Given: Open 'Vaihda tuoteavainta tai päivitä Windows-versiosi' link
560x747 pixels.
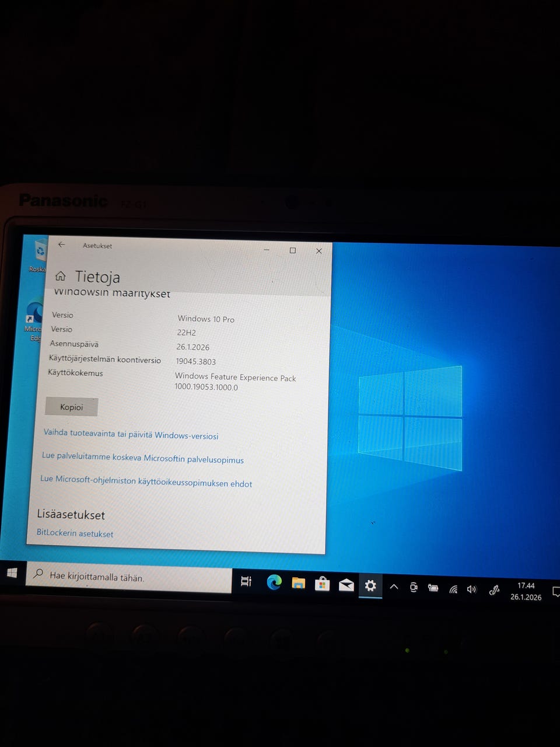Looking at the screenshot, I should (x=131, y=434).
